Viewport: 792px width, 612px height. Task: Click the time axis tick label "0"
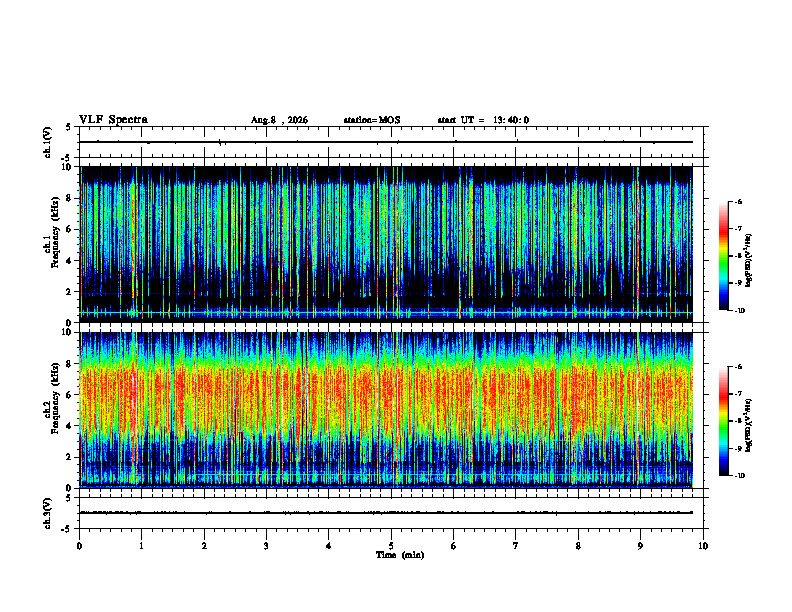(x=79, y=546)
